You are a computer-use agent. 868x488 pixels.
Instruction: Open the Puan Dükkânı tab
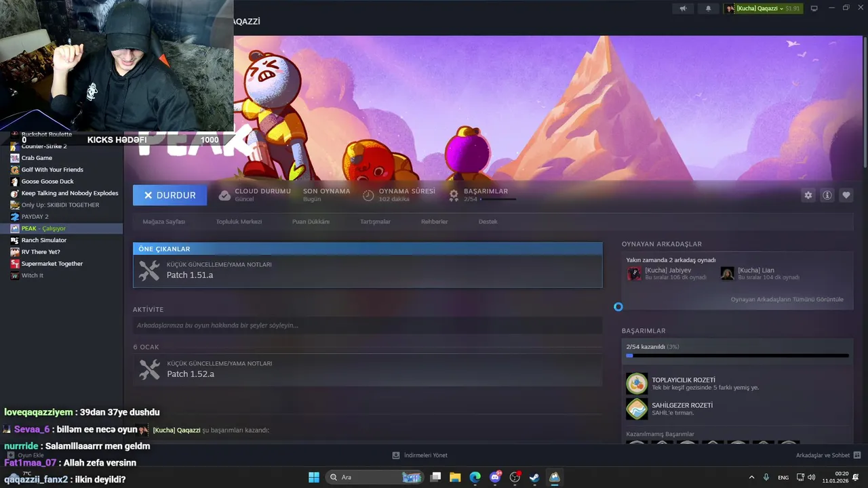click(311, 222)
